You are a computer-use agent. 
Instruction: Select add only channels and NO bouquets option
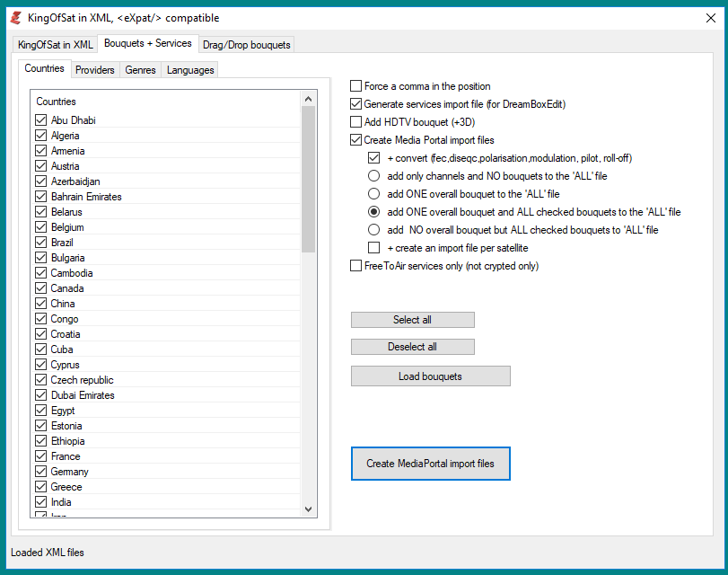pyautogui.click(x=373, y=176)
